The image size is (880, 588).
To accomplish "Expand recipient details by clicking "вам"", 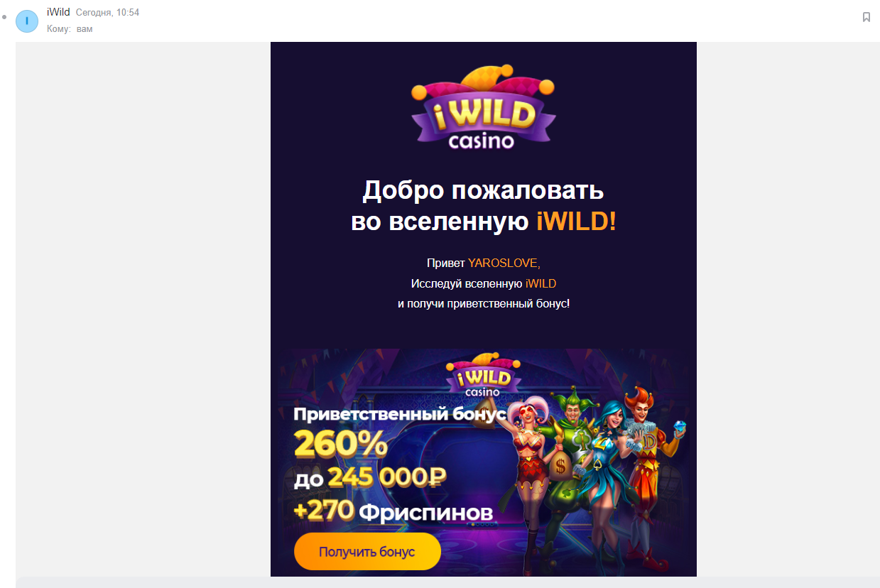I will coord(85,29).
